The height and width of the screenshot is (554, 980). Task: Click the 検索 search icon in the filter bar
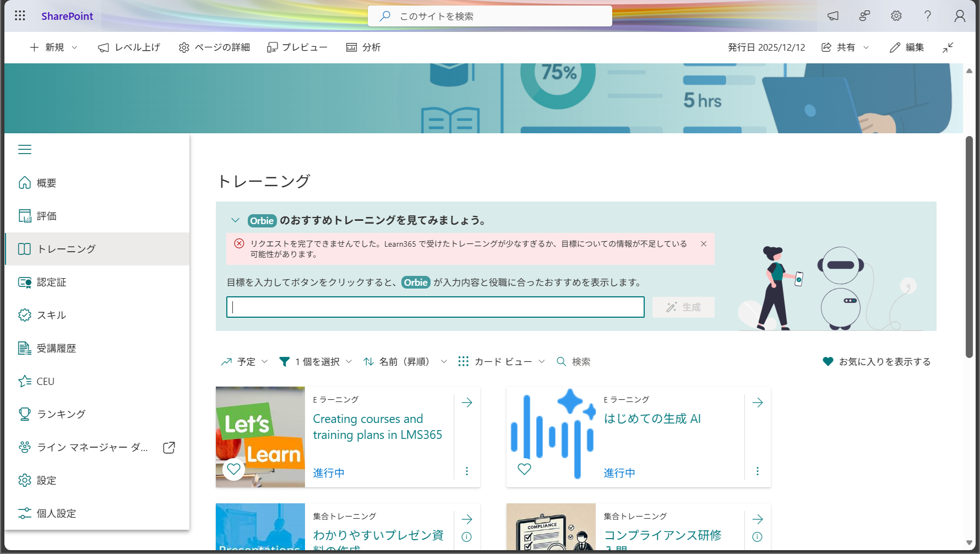point(561,362)
